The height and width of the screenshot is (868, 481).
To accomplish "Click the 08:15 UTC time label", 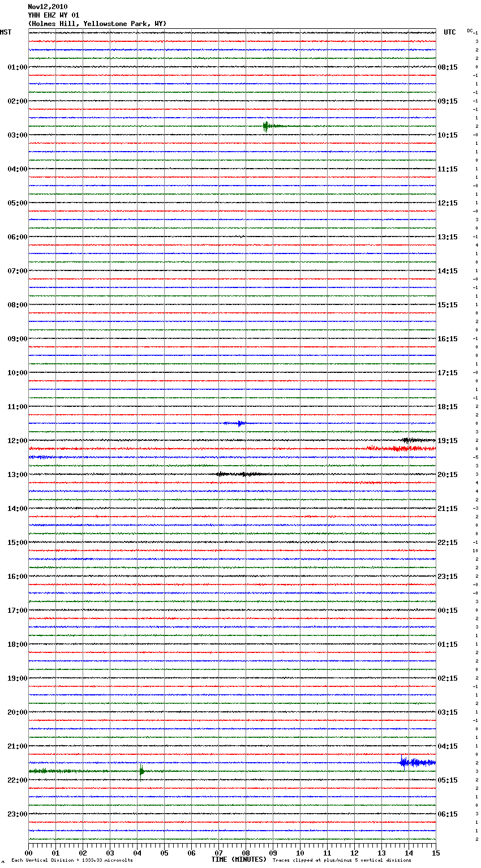I will point(448,67).
